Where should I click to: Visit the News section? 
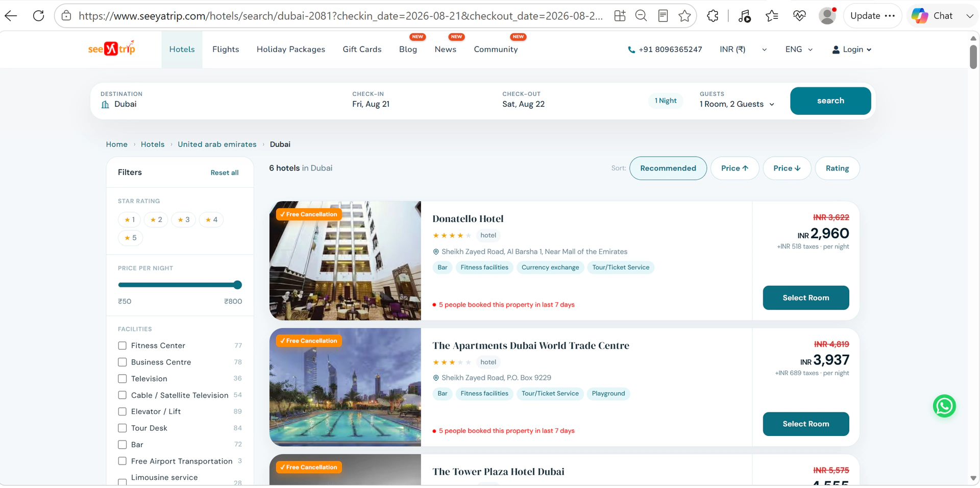click(x=446, y=50)
